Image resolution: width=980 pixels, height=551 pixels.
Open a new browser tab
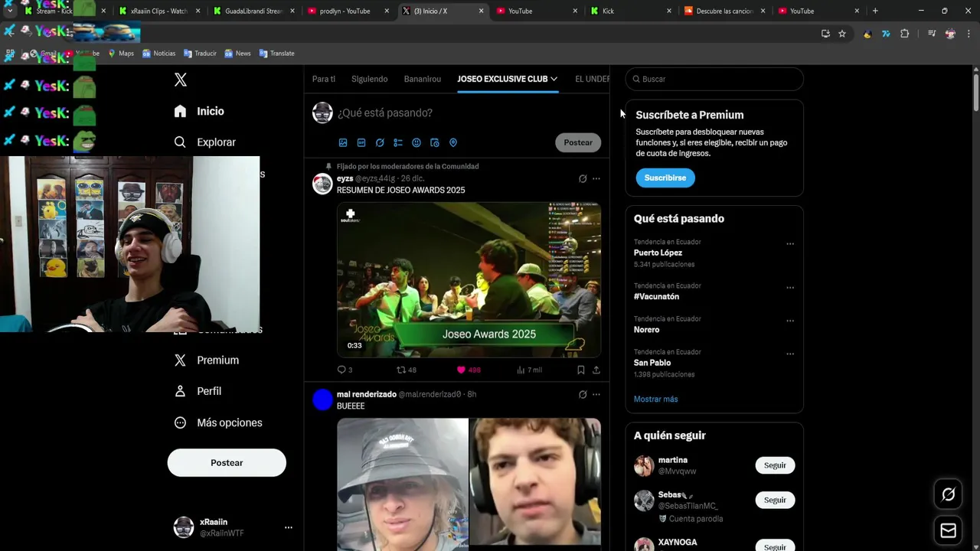(x=875, y=11)
